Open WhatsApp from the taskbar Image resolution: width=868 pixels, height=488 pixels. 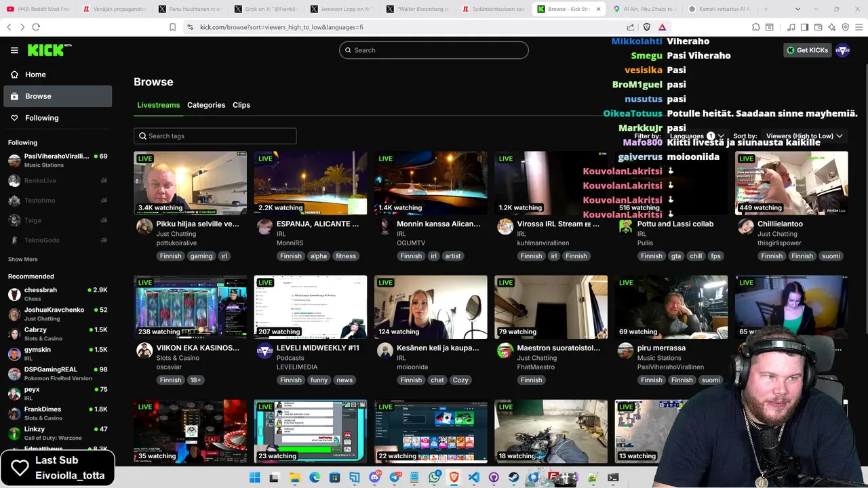434,477
